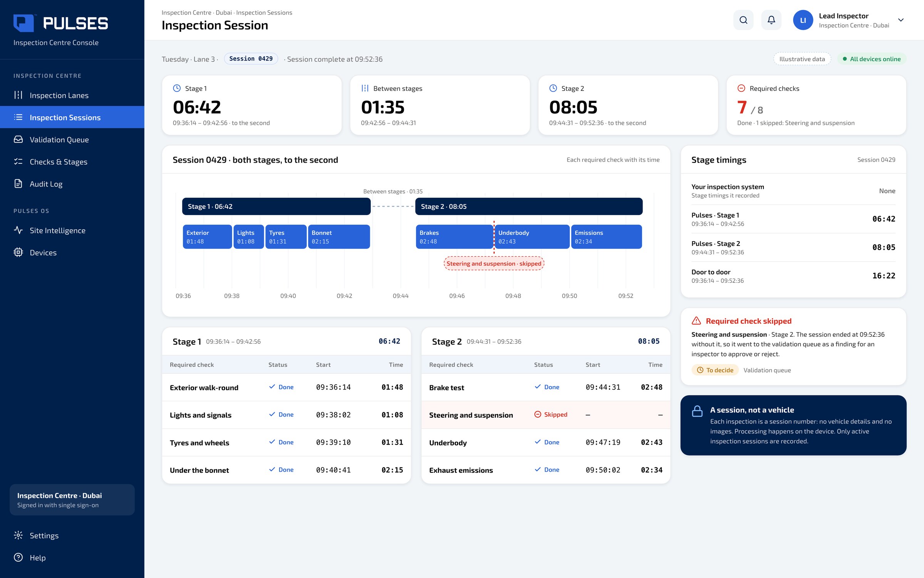Click the Help question-mark icon
This screenshot has width=924, height=578.
point(18,558)
